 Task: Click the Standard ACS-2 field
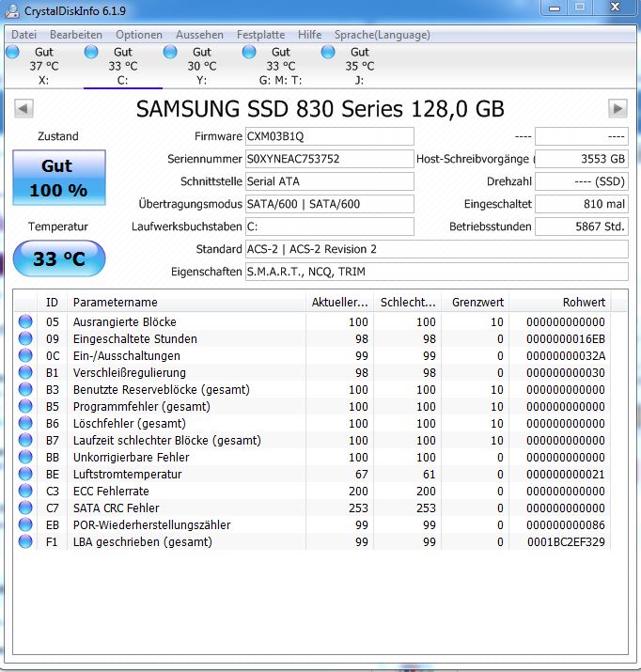coord(437,249)
